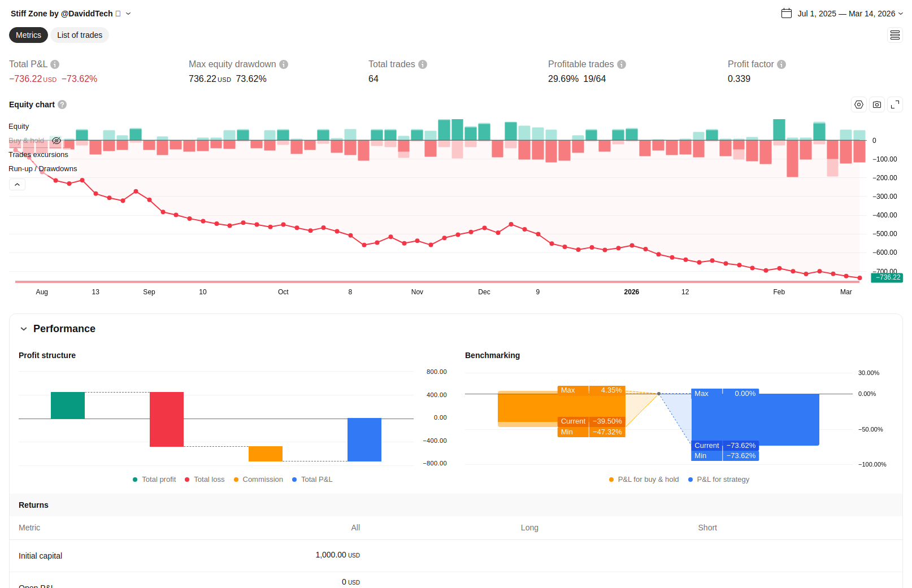The height and width of the screenshot is (588, 912).
Task: Open equity chart settings hexagon icon
Action: click(x=859, y=104)
